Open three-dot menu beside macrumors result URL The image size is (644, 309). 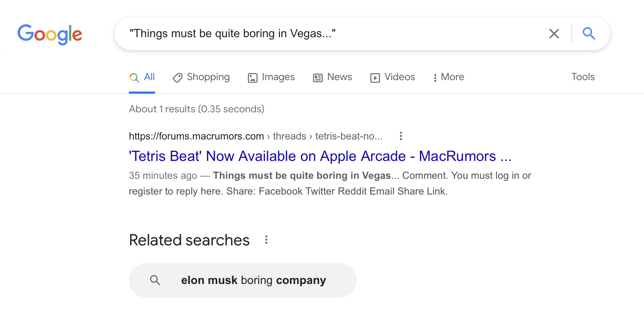click(x=401, y=136)
